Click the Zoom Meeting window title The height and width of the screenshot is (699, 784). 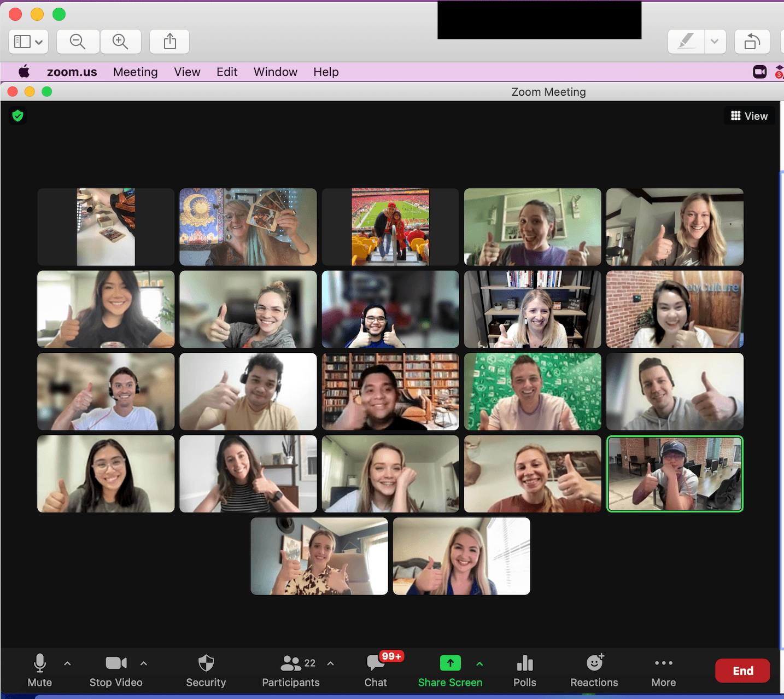(548, 92)
